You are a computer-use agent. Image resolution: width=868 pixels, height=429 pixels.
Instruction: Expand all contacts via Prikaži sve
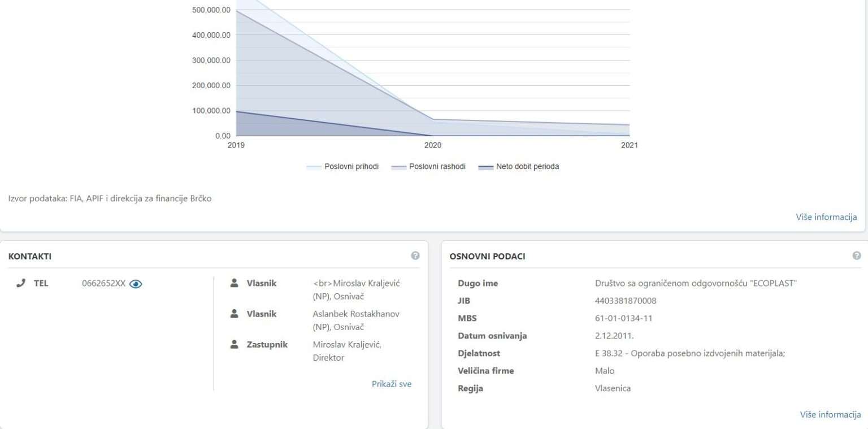[x=391, y=384]
